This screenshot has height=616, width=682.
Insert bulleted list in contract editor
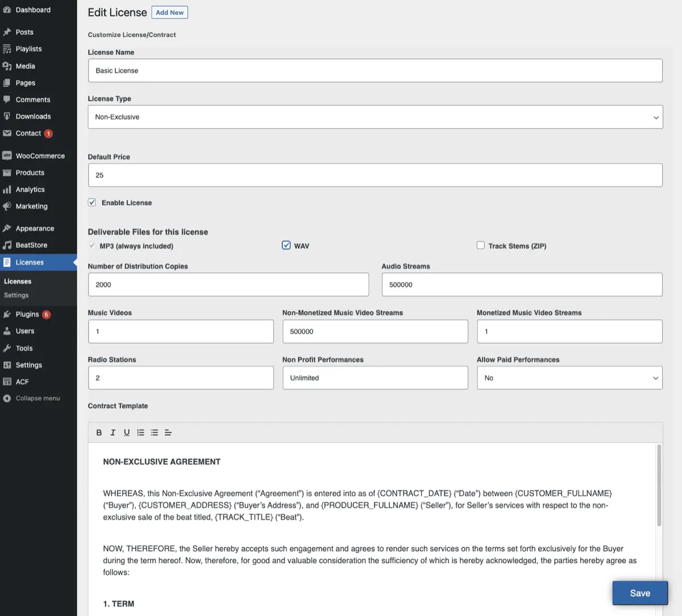pyautogui.click(x=154, y=432)
